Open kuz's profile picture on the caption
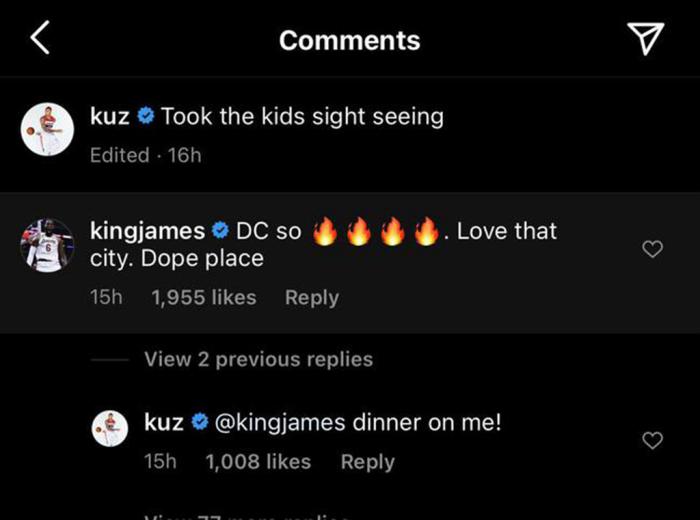Image resolution: width=700 pixels, height=520 pixels. click(x=47, y=128)
